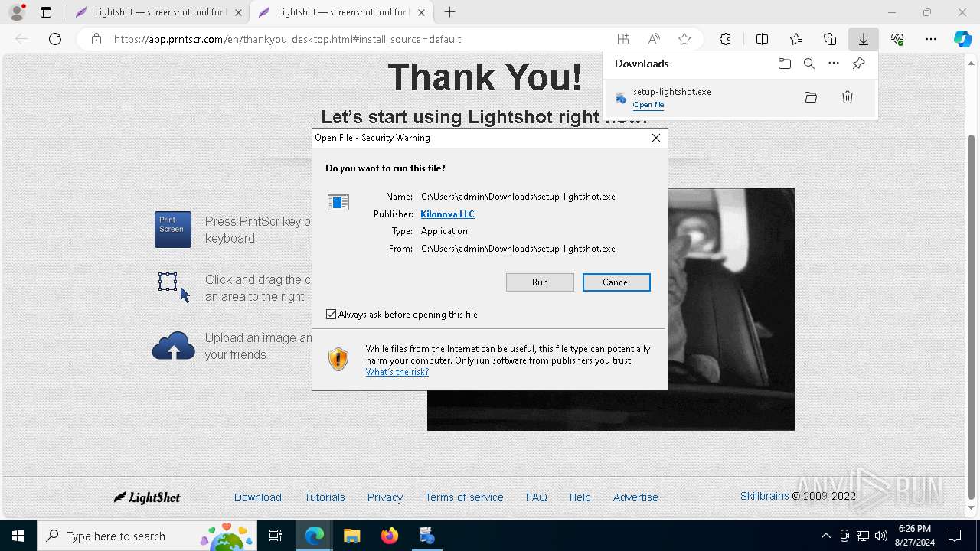
Task: Open the What's the risk? link
Action: (397, 372)
